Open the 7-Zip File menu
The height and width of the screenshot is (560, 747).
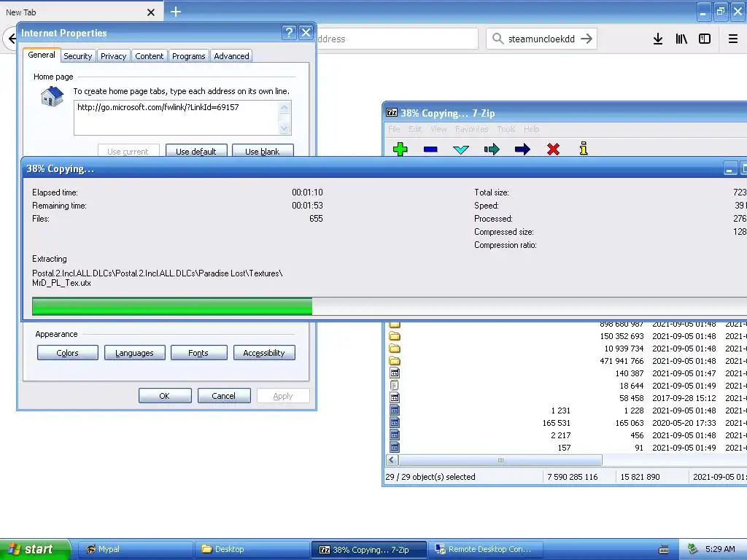pyautogui.click(x=394, y=129)
